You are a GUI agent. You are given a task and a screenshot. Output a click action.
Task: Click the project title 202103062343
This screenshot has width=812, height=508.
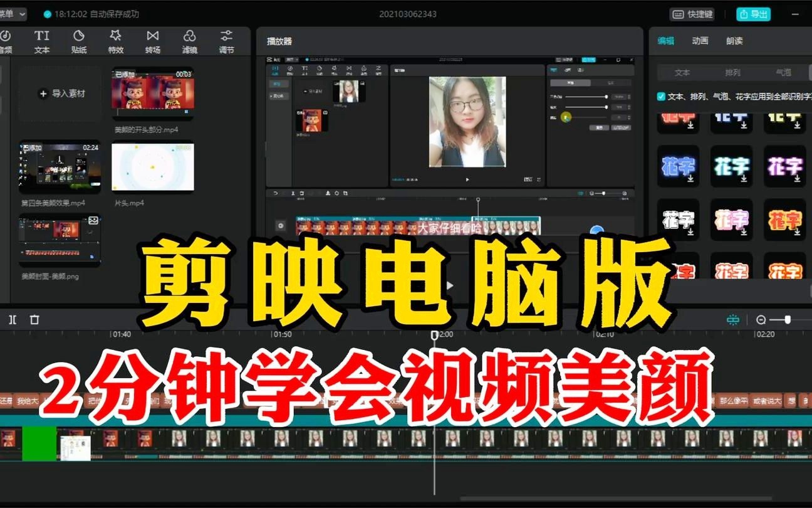click(x=408, y=14)
